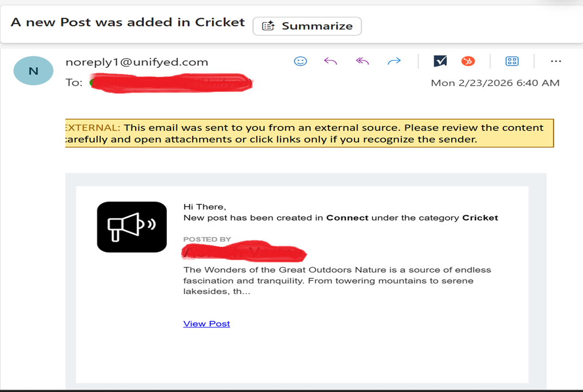Click the Summarize button
The image size is (583, 392).
pyautogui.click(x=307, y=26)
